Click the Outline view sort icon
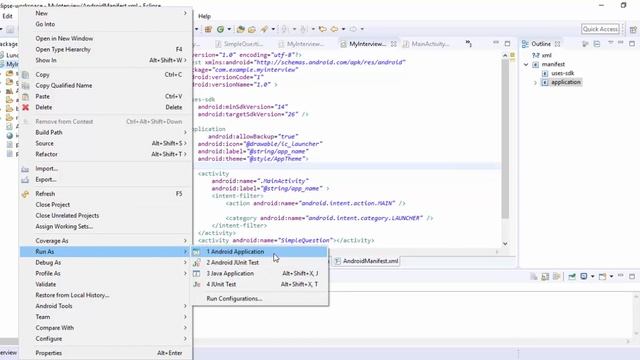The width and height of the screenshot is (640, 360). coord(585,44)
